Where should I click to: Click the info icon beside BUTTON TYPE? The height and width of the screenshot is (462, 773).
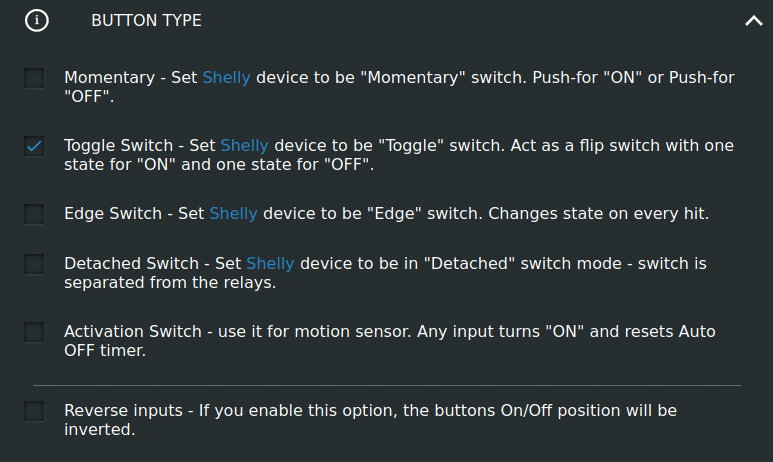click(x=36, y=21)
